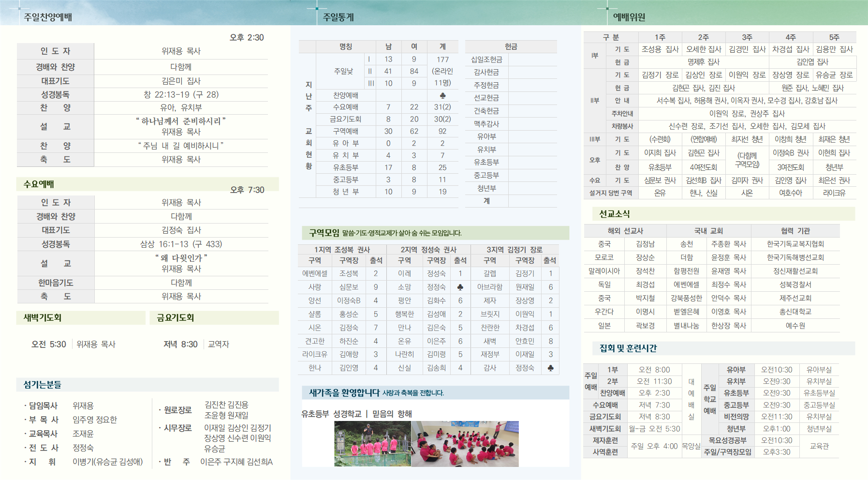
Task: Click the 원로장로 label
Action: 177,410
